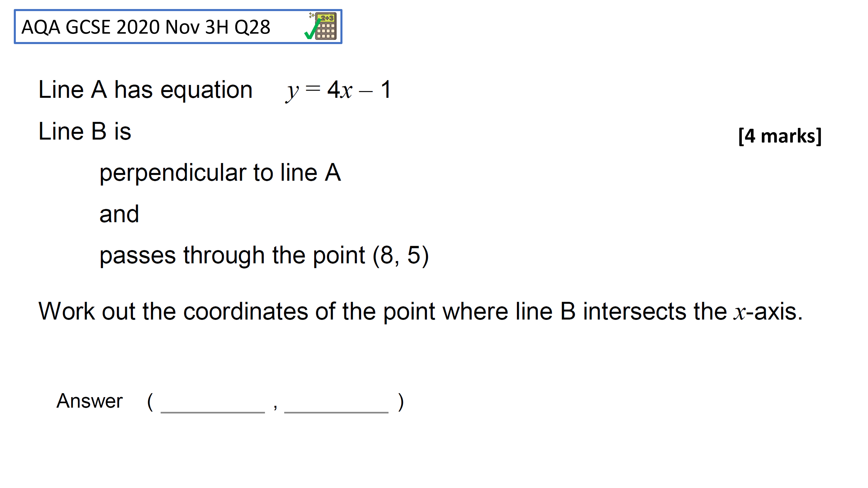
Task: Click the 'Work out the coordinates' sentence
Action: click(x=420, y=311)
